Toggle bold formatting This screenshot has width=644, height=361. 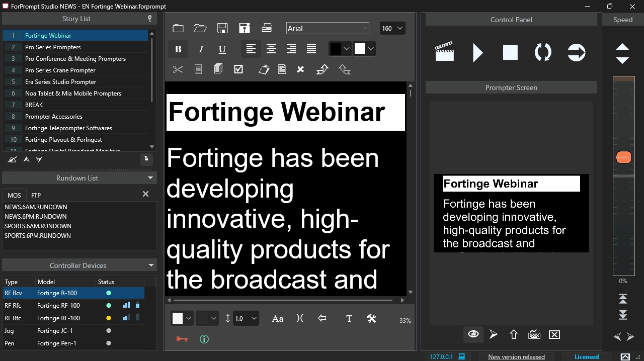coord(178,49)
